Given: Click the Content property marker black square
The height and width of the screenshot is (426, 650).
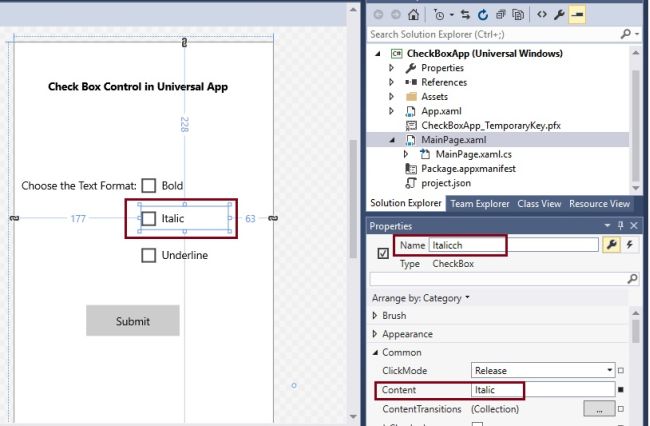Looking at the screenshot, I should click(621, 390).
